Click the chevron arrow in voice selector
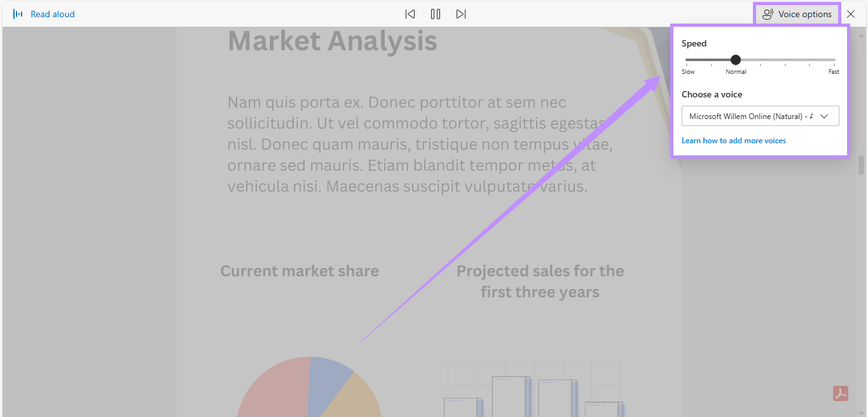The image size is (868, 417). tap(825, 117)
